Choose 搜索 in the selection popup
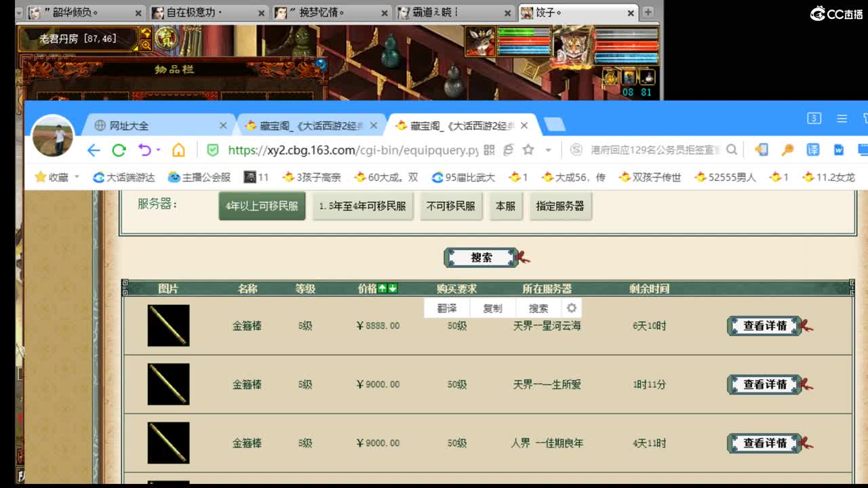This screenshot has height=488, width=868. pos(538,308)
